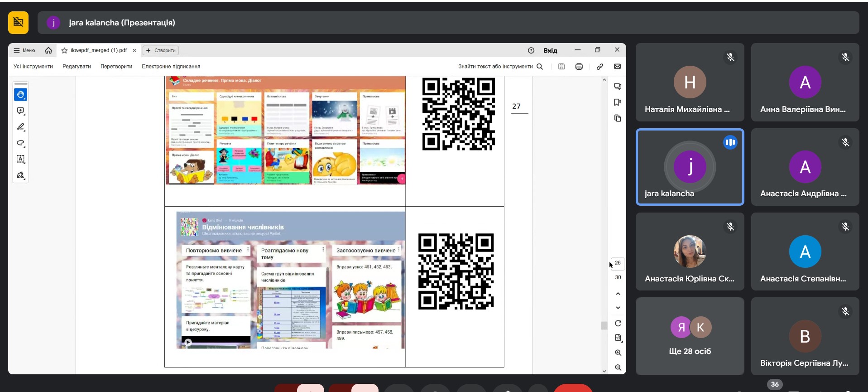Click the document scrollbar up arrow
Image resolution: width=868 pixels, height=392 pixels.
tap(604, 80)
